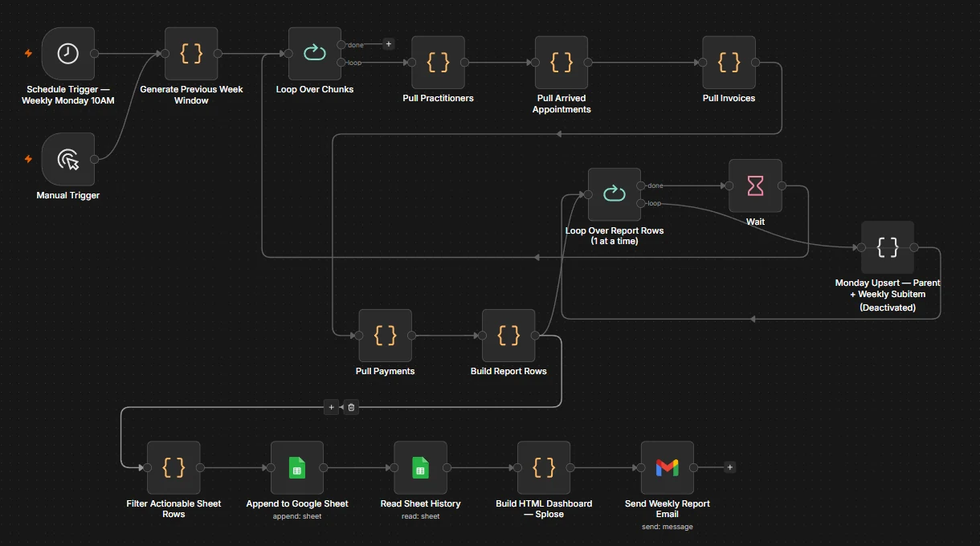Click the Monday Upsert node output port
Viewport: 980px width, 546px height.
pos(914,248)
